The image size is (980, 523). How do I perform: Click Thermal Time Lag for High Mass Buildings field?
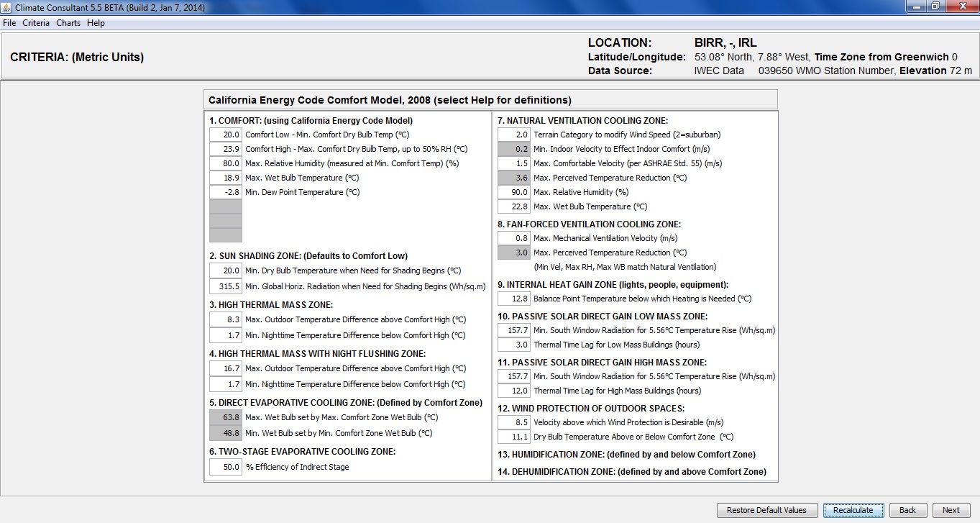(514, 391)
